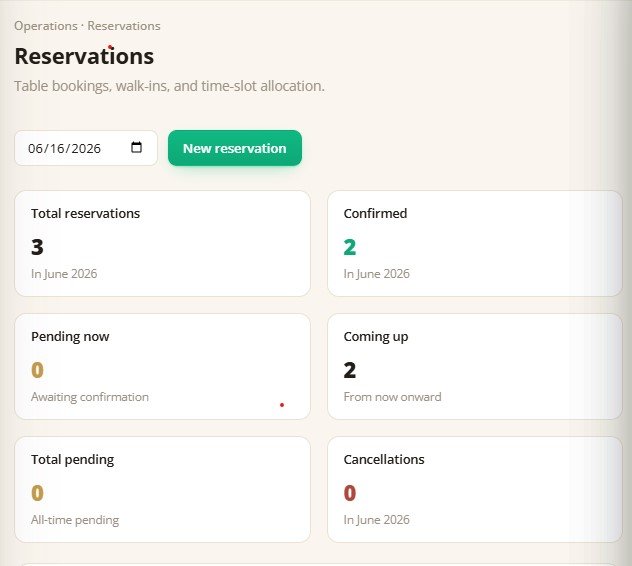Click All-time pending text
Image resolution: width=632 pixels, height=566 pixels.
[x=75, y=520]
